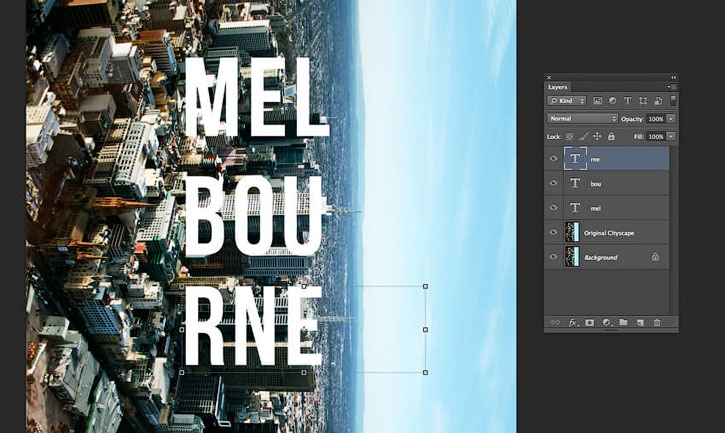Lock transparent pixels in Layers panel
Screen dimensions: 725x433
point(570,136)
